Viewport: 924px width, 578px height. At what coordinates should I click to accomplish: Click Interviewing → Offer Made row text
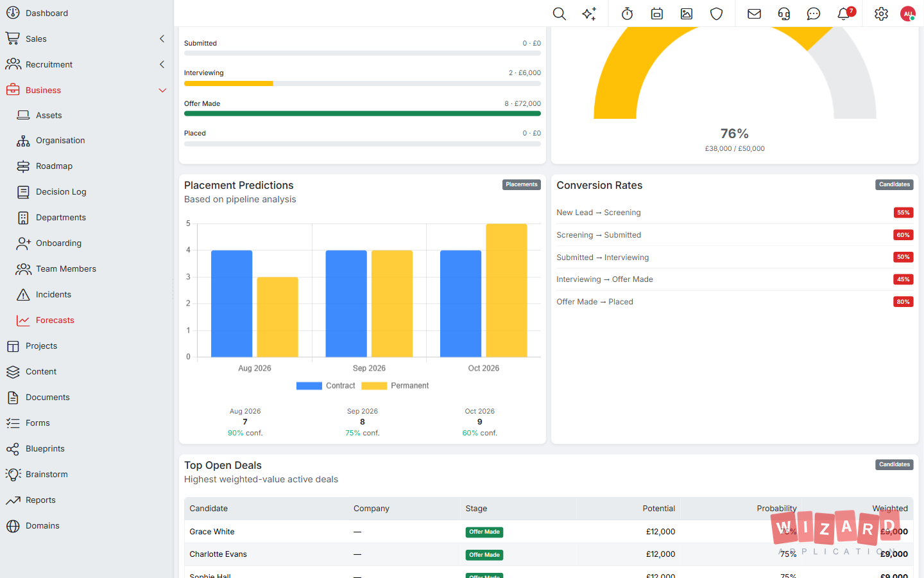(x=604, y=279)
